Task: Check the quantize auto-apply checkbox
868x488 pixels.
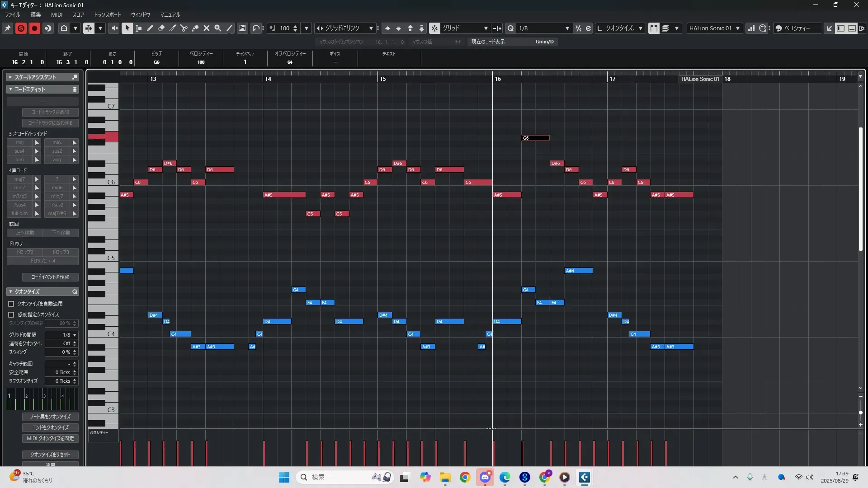Action: [x=11, y=304]
